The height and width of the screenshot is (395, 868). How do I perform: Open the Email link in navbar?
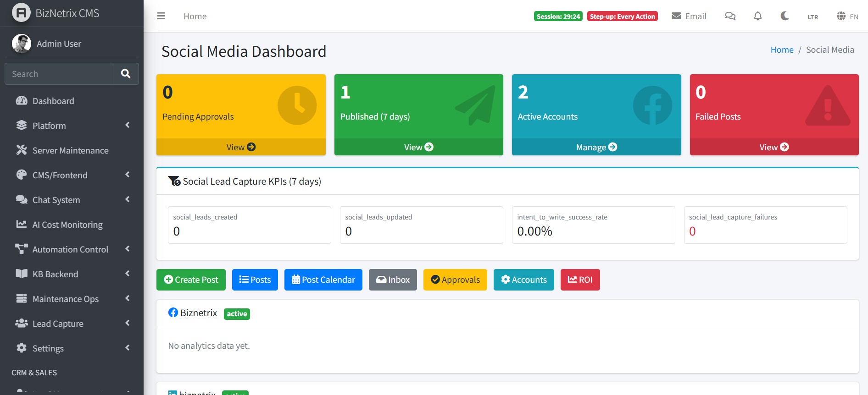coord(689,16)
